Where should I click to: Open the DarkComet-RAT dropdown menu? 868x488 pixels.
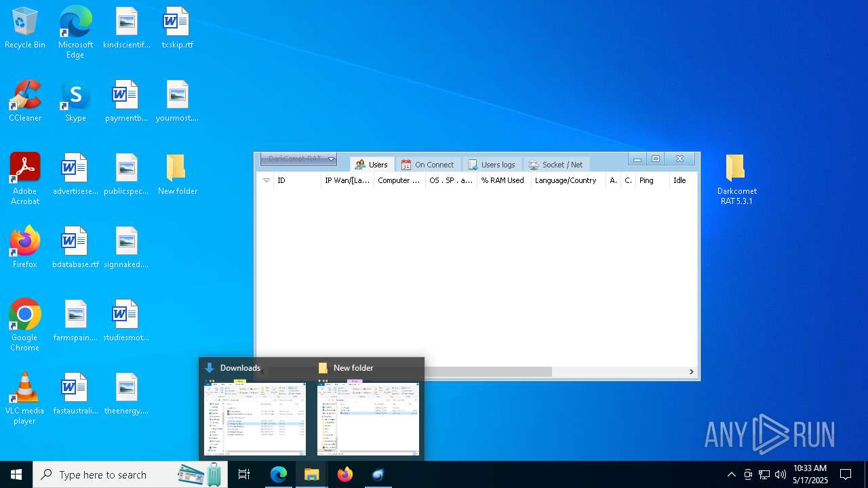pos(298,159)
